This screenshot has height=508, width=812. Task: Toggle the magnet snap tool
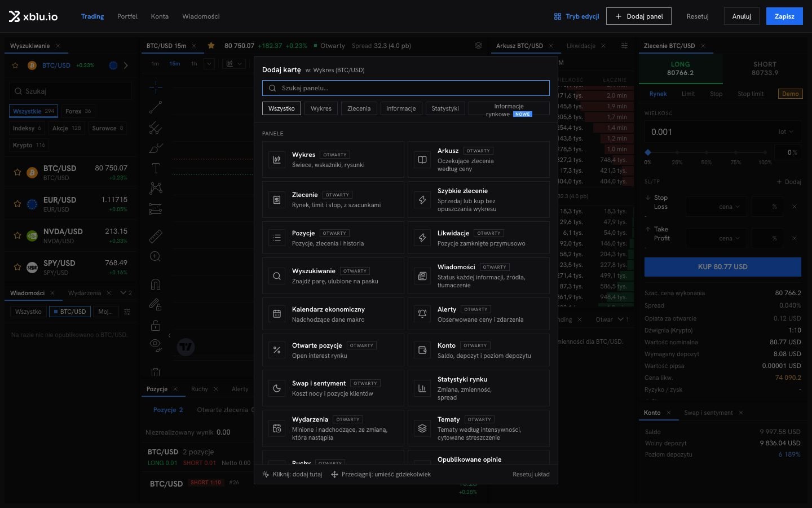[x=156, y=284]
